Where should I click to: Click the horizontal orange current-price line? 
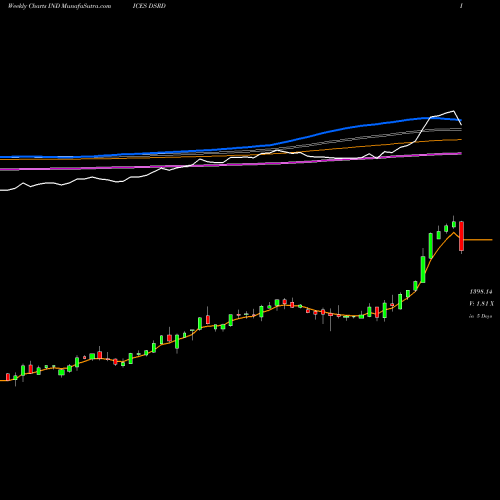(478, 240)
